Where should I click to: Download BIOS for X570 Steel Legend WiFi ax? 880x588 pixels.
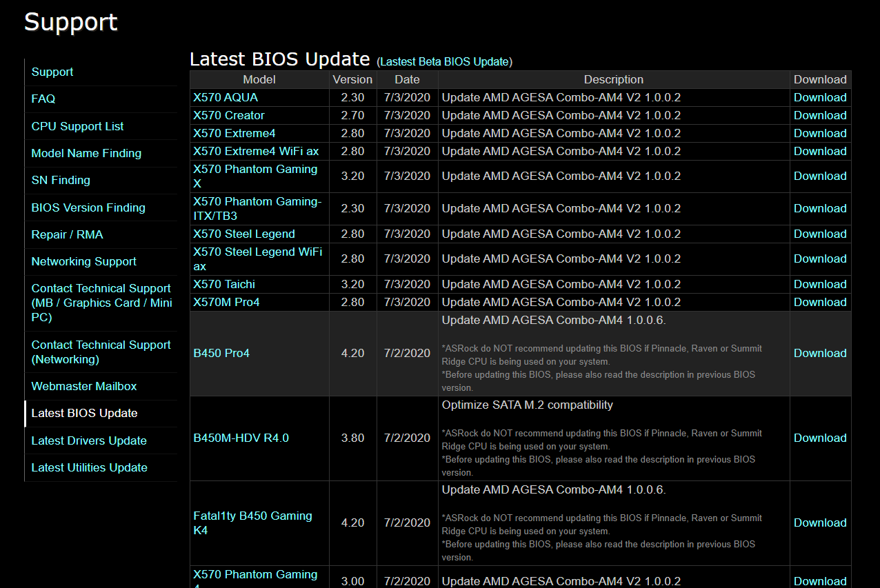point(820,258)
